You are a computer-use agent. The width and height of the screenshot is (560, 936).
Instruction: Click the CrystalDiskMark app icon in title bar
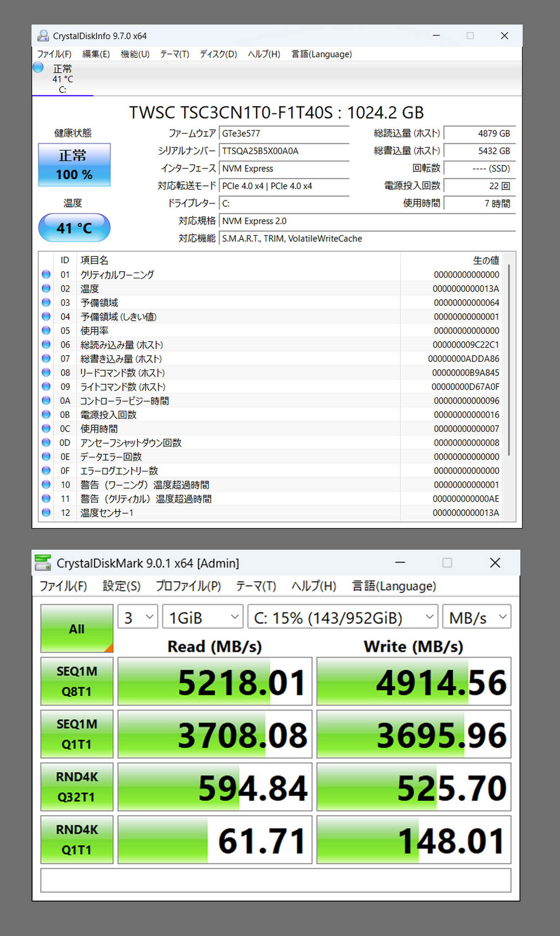tap(43, 563)
